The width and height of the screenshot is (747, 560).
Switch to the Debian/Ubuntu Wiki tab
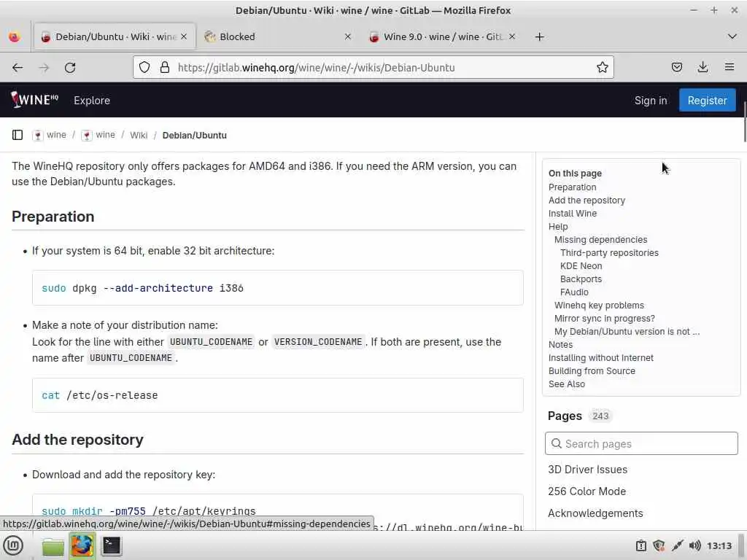point(115,36)
